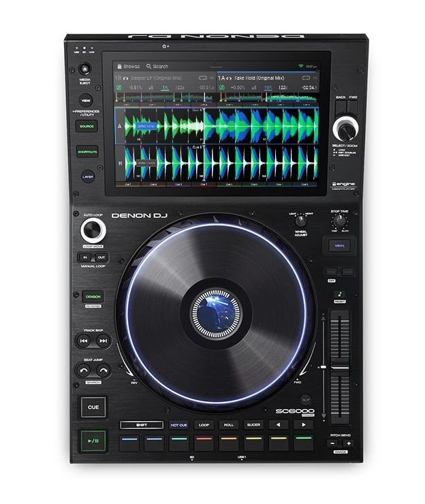The width and height of the screenshot is (425, 504).
Task: Hit the Media Eject button
Action: click(85, 69)
